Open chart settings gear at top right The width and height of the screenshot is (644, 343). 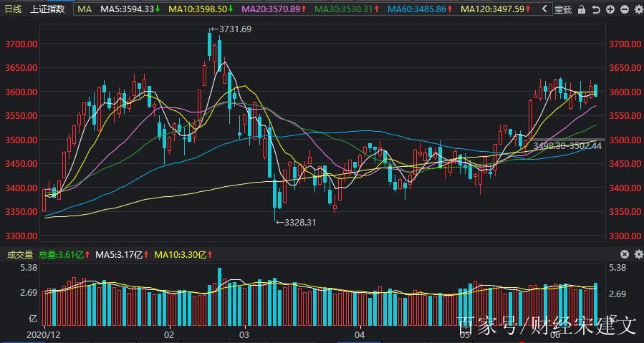click(x=637, y=9)
